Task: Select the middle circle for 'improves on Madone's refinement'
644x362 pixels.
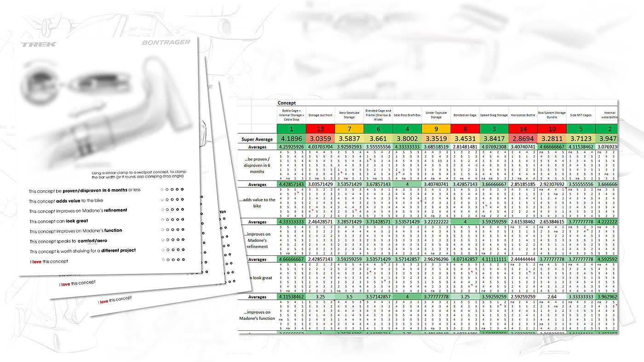Action: pos(172,210)
